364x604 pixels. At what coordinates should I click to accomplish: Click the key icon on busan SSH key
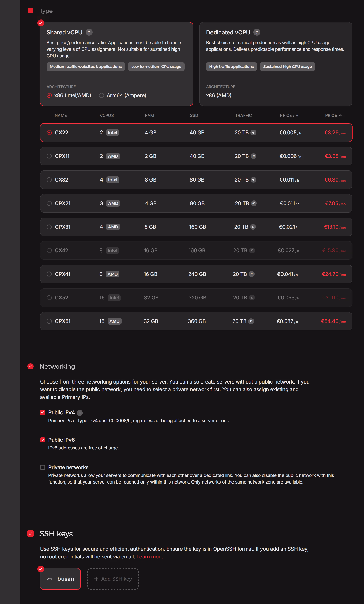tap(49, 579)
